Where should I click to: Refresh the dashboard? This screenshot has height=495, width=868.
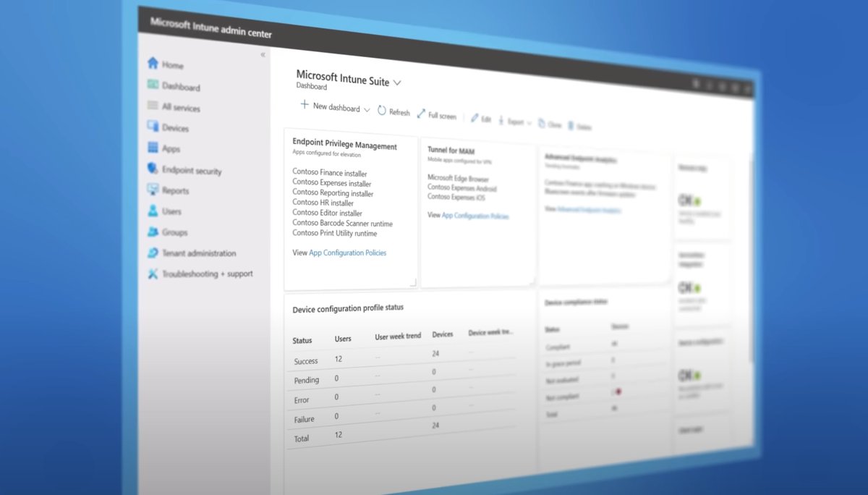coord(393,111)
